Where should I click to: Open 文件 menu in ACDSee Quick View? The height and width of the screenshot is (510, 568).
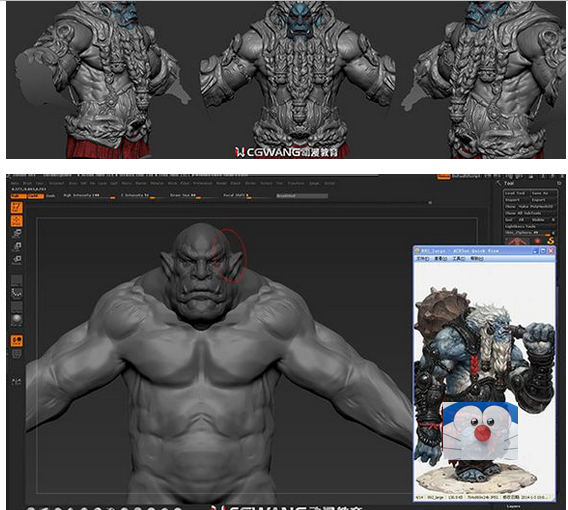coord(422,259)
